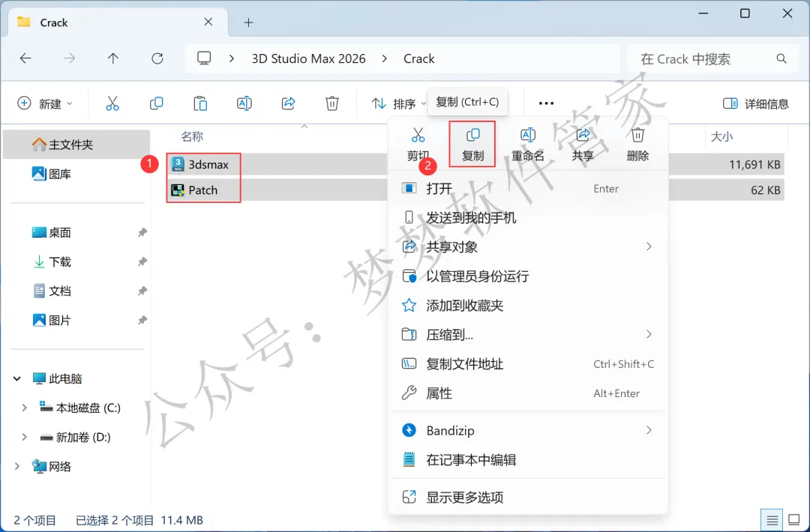Open a new tab with plus button
The width and height of the screenshot is (810, 532).
click(x=248, y=22)
